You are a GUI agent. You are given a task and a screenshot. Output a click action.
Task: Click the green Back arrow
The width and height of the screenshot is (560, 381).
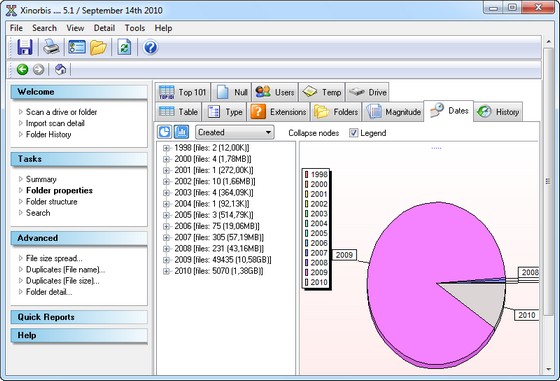click(22, 69)
